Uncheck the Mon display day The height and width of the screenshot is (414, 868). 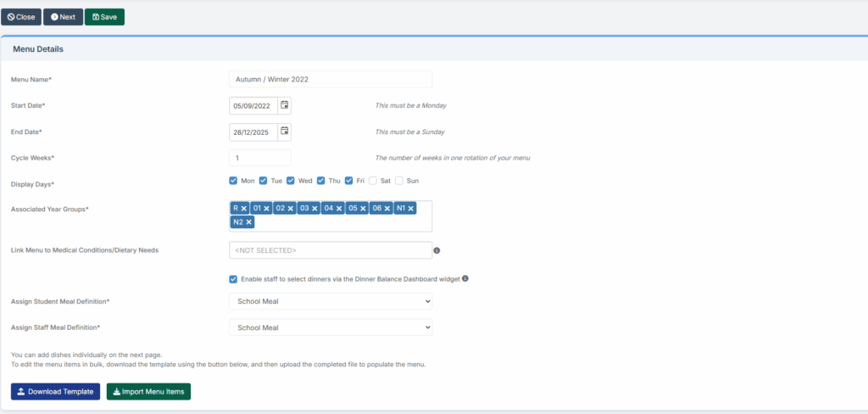(x=233, y=181)
